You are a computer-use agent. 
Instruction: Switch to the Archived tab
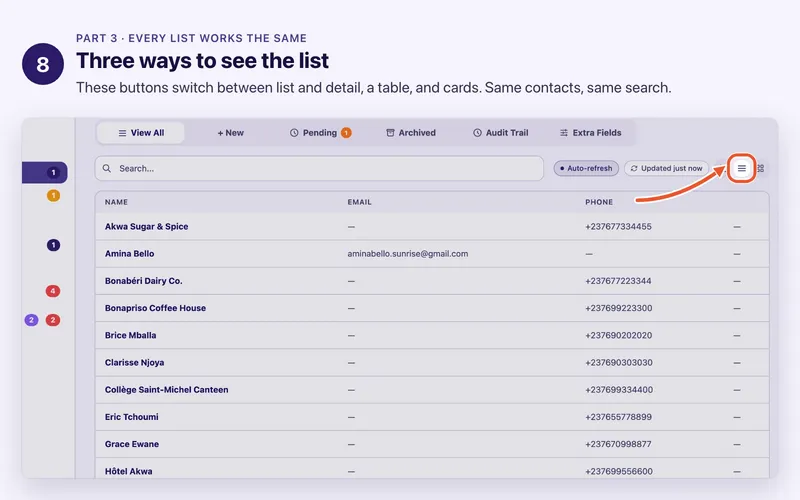411,133
